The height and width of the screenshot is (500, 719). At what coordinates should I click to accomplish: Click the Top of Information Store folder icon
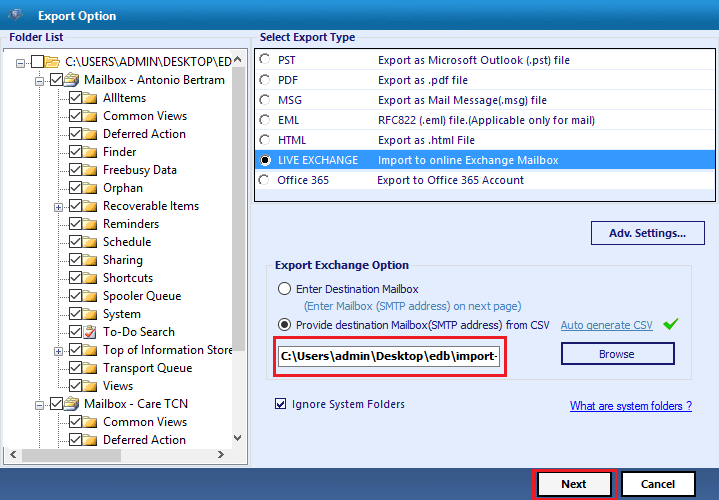(x=90, y=350)
